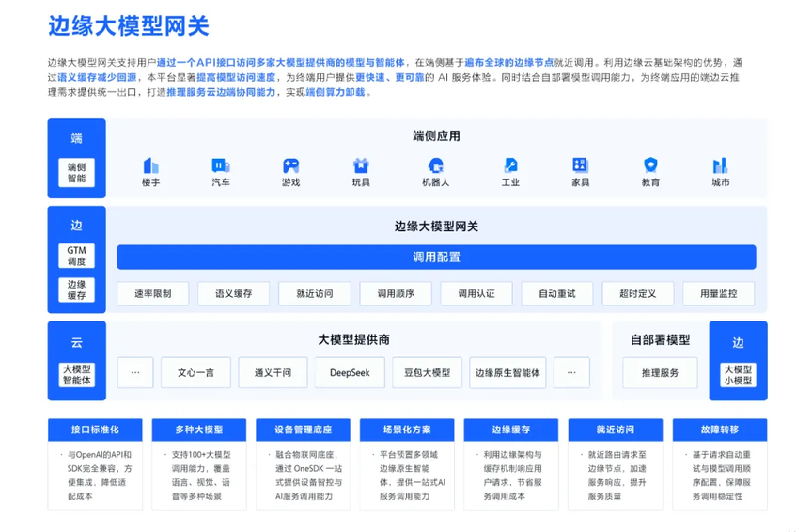
Task: Click the 工业 industry icon
Action: (x=510, y=165)
